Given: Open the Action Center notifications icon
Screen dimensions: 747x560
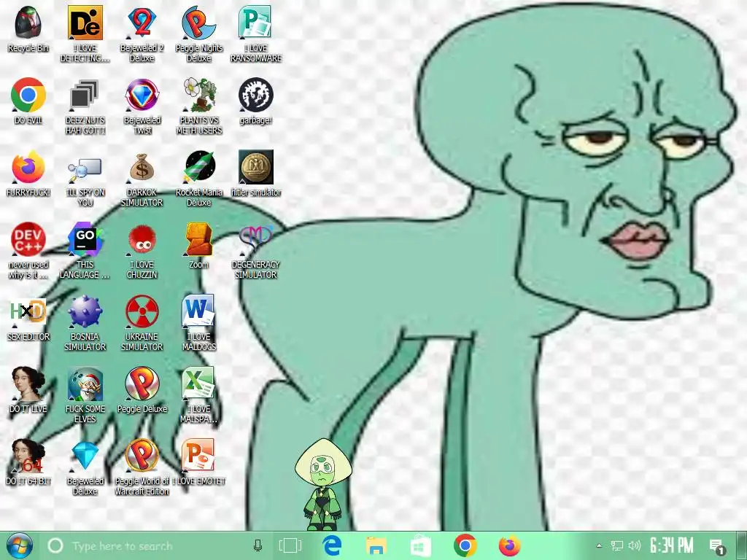Looking at the screenshot, I should click(717, 547).
